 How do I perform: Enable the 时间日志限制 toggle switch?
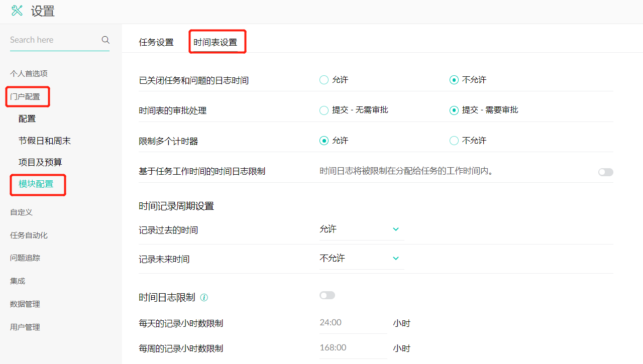coord(327,295)
